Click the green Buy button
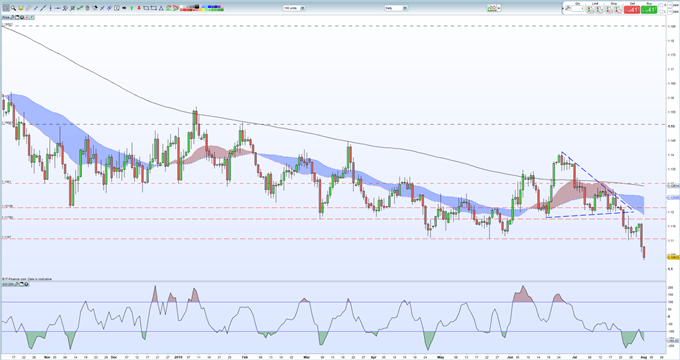 click(x=649, y=10)
